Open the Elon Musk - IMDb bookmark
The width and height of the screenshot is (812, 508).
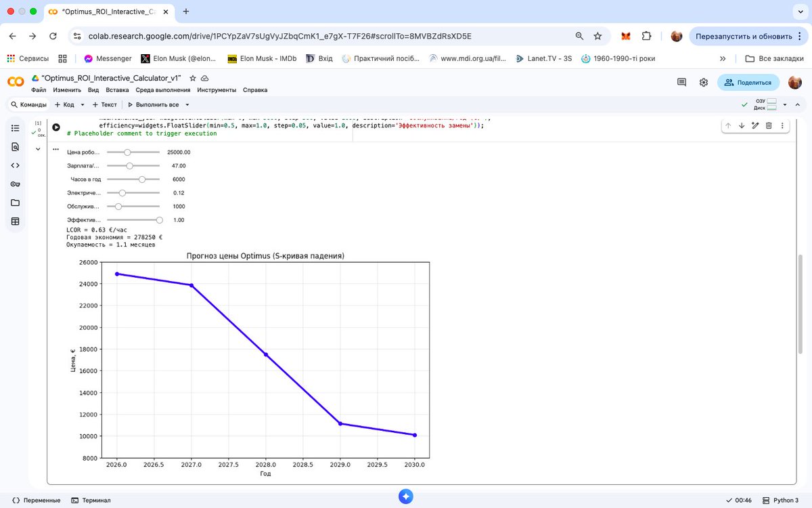click(262, 58)
